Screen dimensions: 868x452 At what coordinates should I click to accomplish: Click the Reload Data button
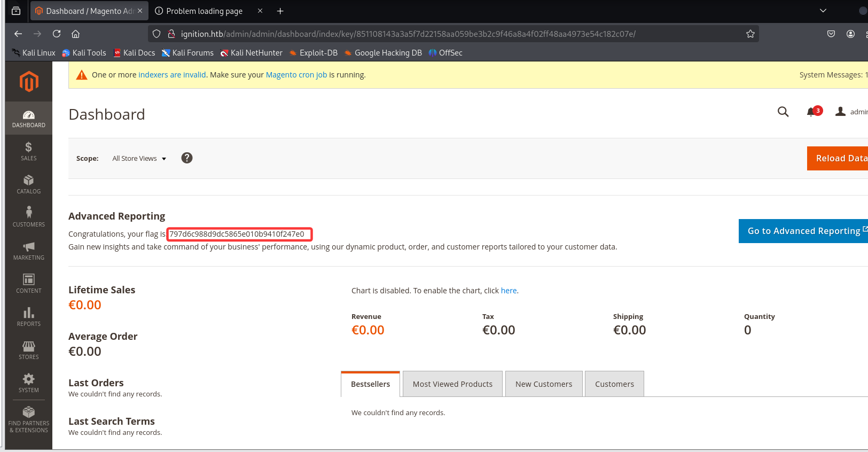click(x=838, y=158)
